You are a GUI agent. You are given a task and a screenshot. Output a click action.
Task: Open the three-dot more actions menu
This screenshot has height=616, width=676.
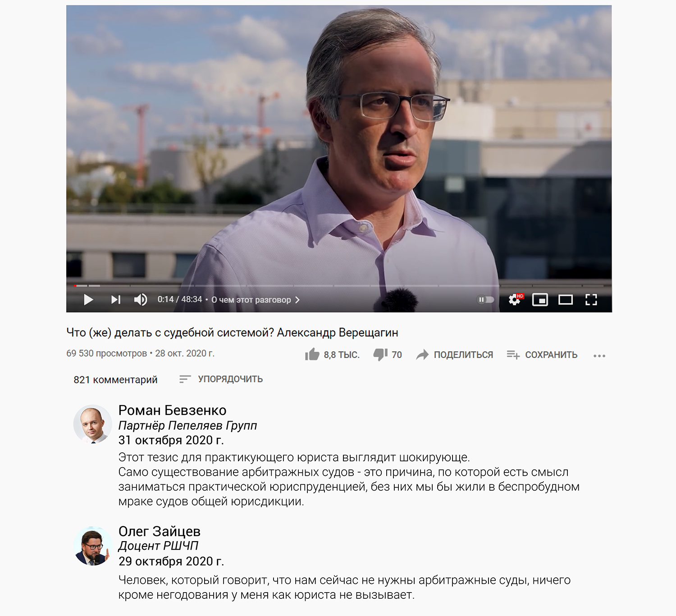click(x=599, y=356)
